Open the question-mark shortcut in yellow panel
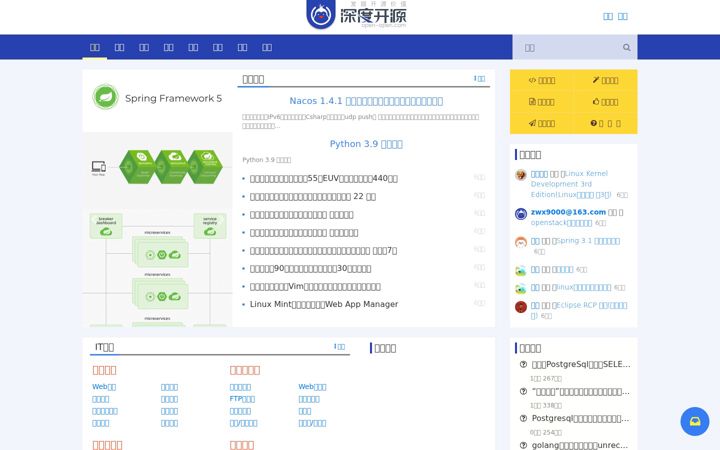 pos(605,123)
